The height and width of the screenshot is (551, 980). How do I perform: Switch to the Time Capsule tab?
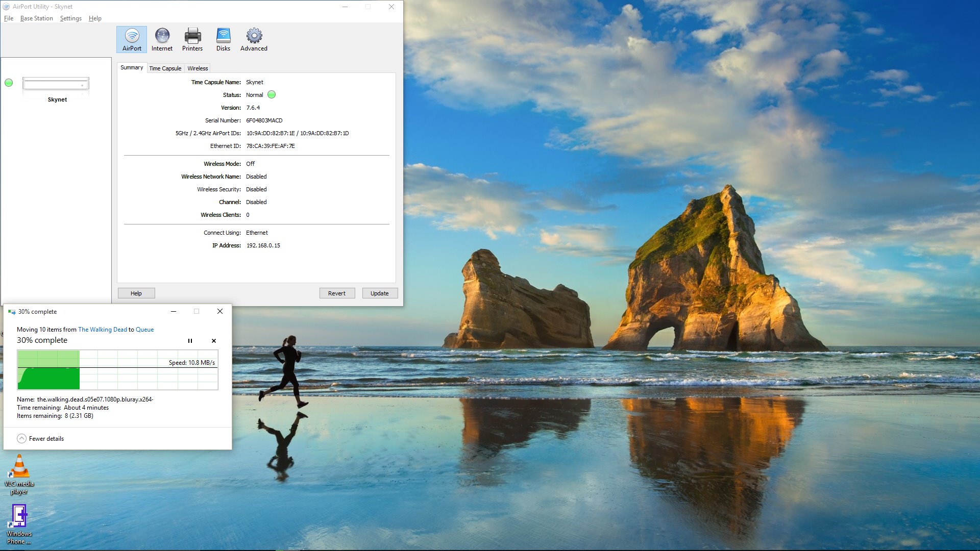click(165, 68)
